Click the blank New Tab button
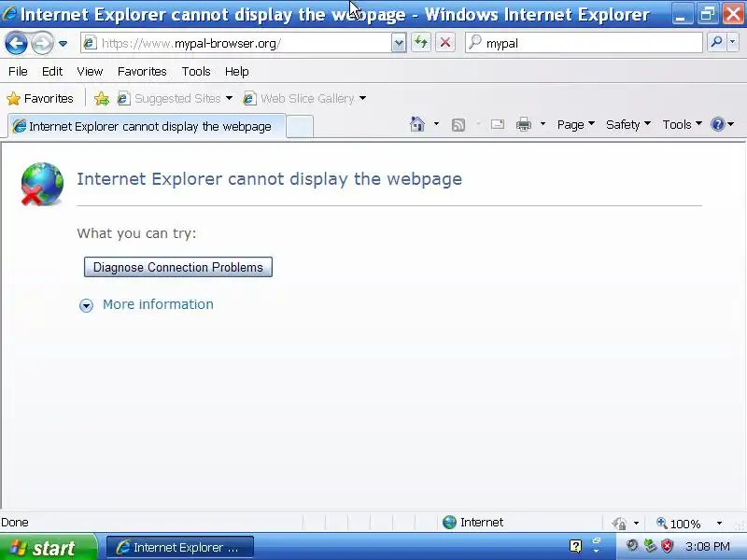Image resolution: width=747 pixels, height=560 pixels. point(300,127)
